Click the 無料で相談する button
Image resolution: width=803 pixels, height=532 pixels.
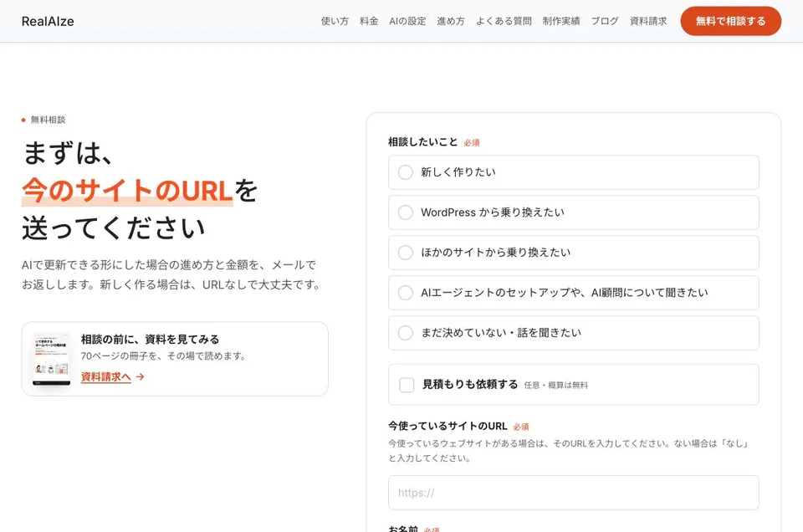(x=731, y=22)
